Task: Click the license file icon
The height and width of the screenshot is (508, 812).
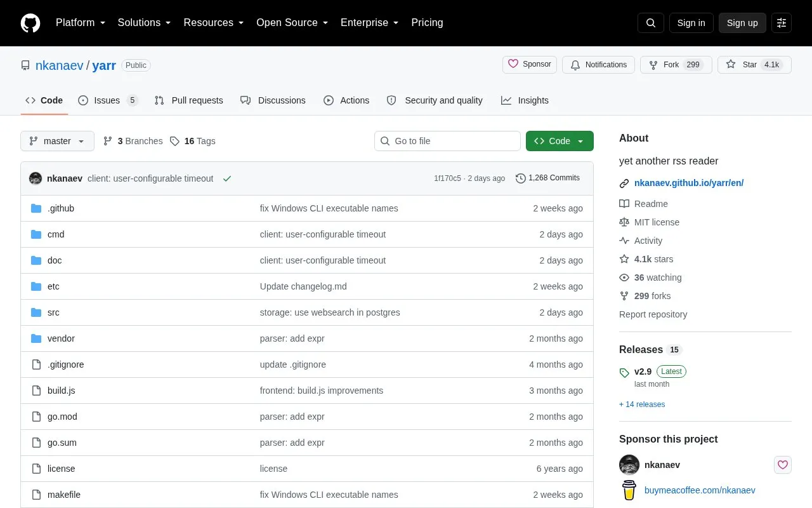Action: [36, 469]
